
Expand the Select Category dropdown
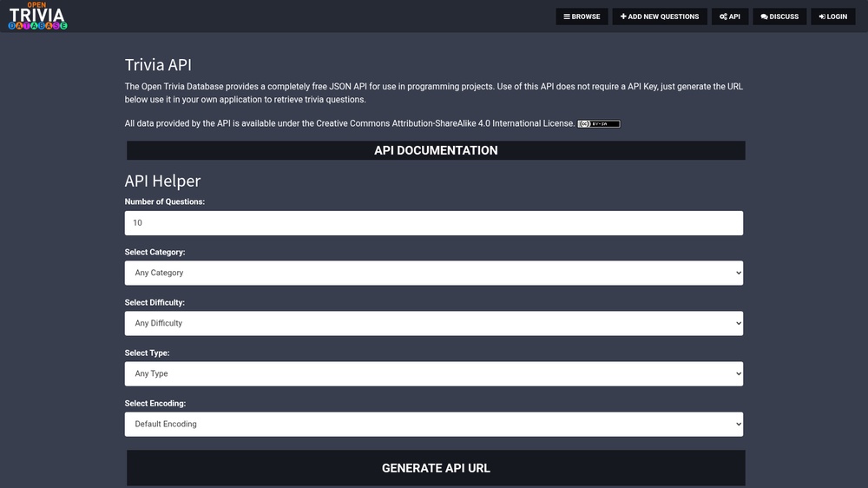click(x=433, y=273)
